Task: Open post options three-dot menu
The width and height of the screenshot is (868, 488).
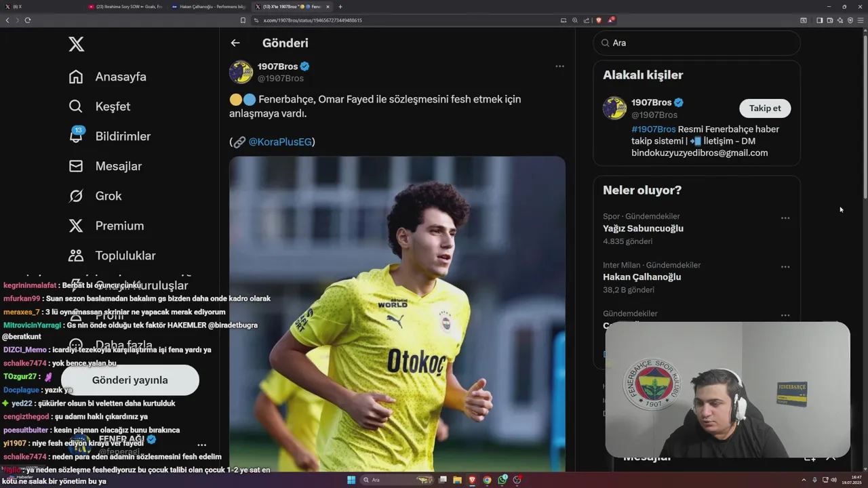Action: [x=559, y=66]
